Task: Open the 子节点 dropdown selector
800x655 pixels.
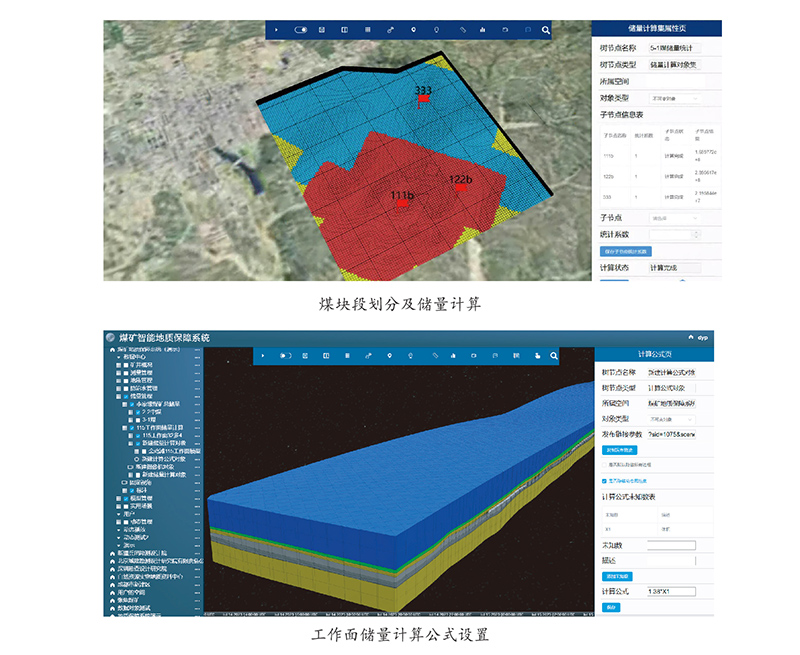Action: tap(675, 218)
